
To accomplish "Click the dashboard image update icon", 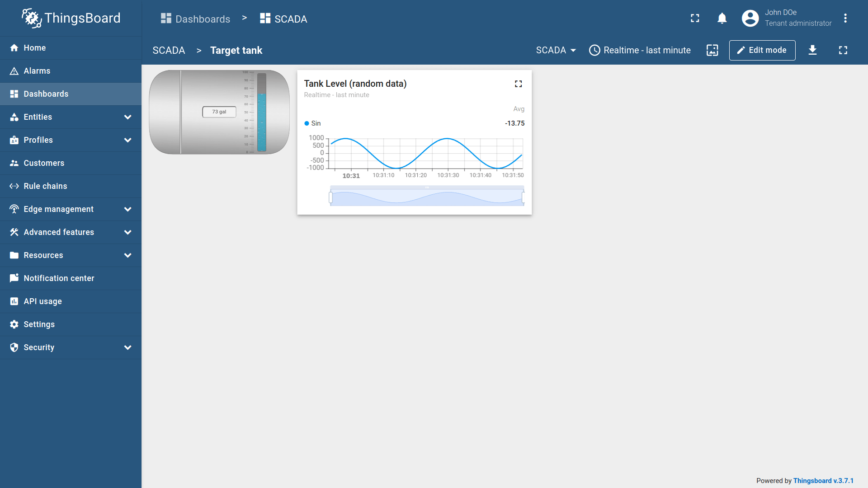I will click(712, 50).
